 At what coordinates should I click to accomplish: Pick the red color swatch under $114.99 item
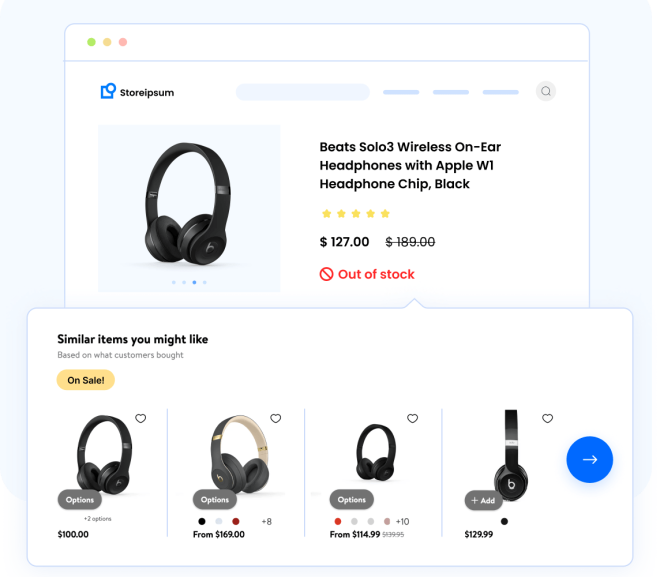tap(338, 521)
